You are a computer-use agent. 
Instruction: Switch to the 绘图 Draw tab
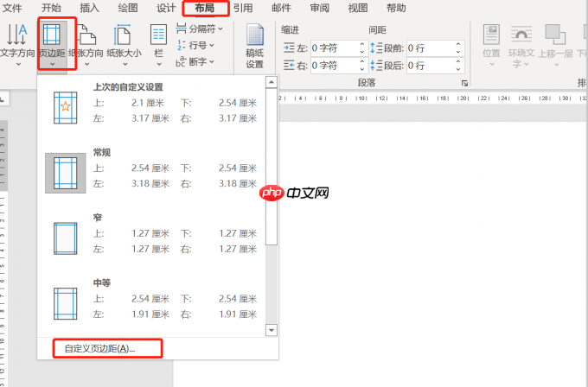[127, 8]
